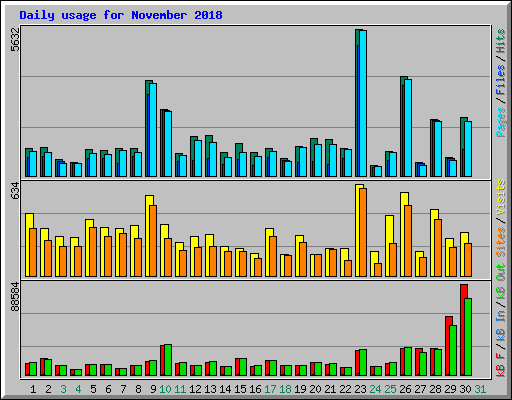
Task: Select the green kB bar for day 30
Action: tap(468, 337)
